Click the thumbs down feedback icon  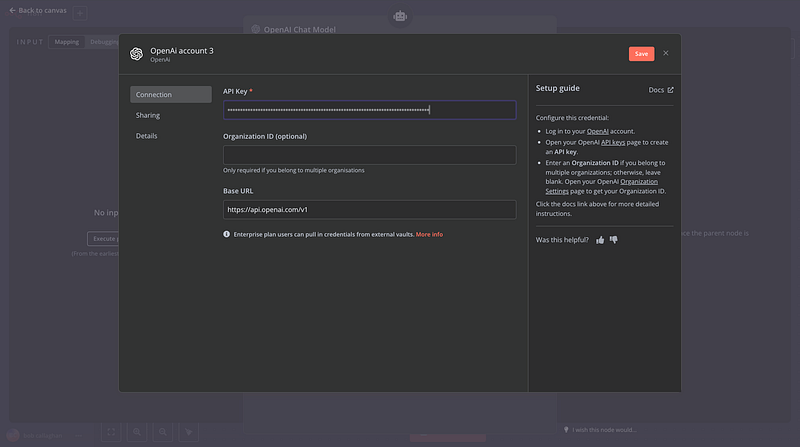(614, 240)
